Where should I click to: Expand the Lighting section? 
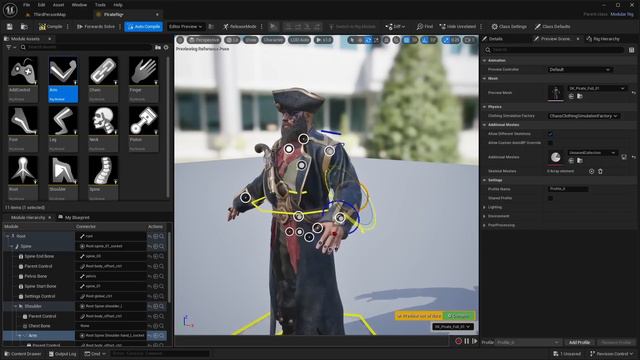click(484, 207)
